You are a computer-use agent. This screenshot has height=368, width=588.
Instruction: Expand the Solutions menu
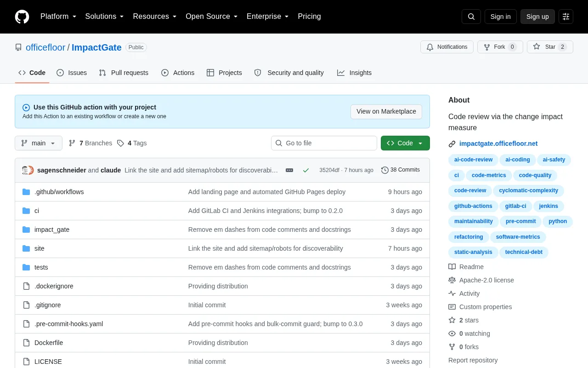[x=105, y=17]
